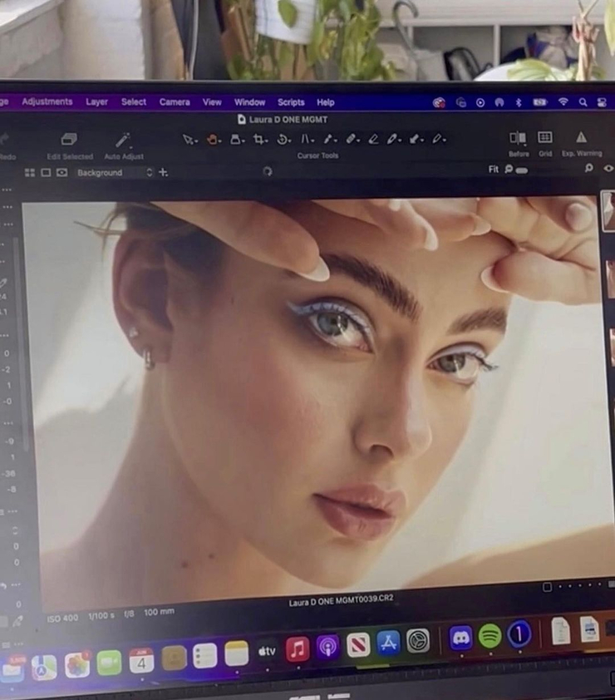Toggle the Exposure Warning

581,138
